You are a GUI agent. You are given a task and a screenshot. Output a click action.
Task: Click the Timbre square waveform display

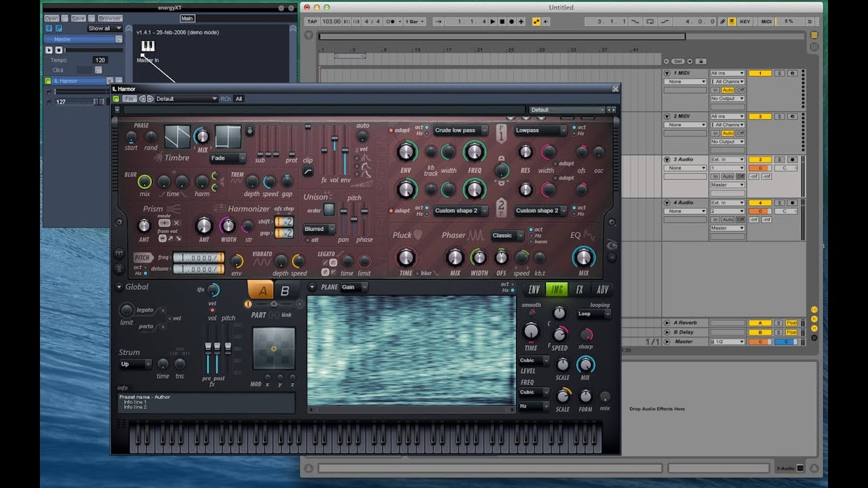[x=228, y=136]
